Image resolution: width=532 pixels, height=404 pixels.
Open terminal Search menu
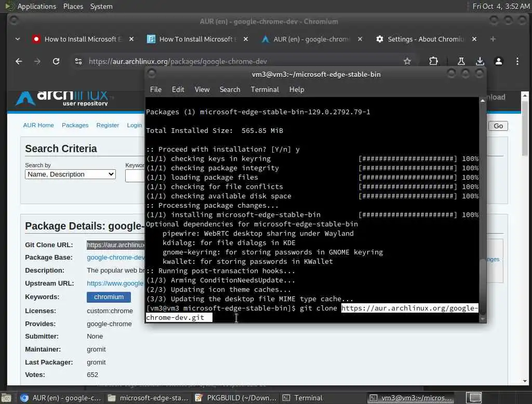[x=230, y=89]
